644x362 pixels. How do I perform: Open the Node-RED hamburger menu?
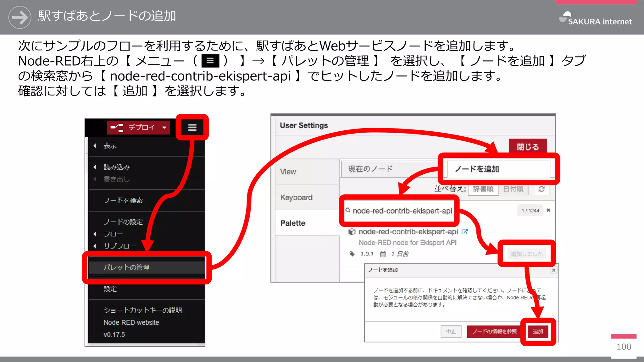[192, 127]
